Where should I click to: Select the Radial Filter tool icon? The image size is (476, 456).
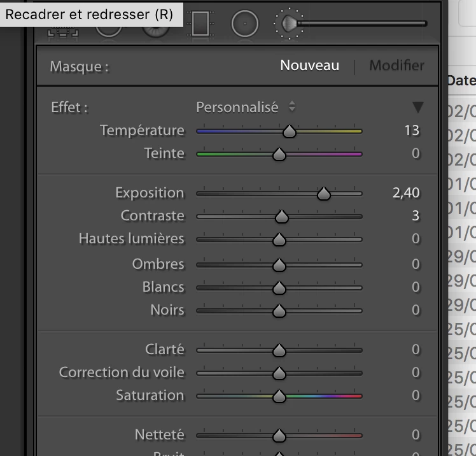(244, 24)
